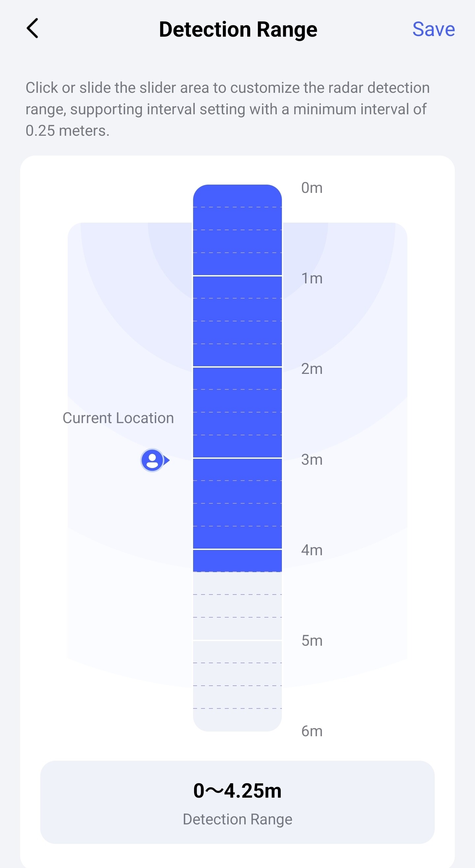475x868 pixels.
Task: Tap the 1m scale label
Action: tap(312, 279)
